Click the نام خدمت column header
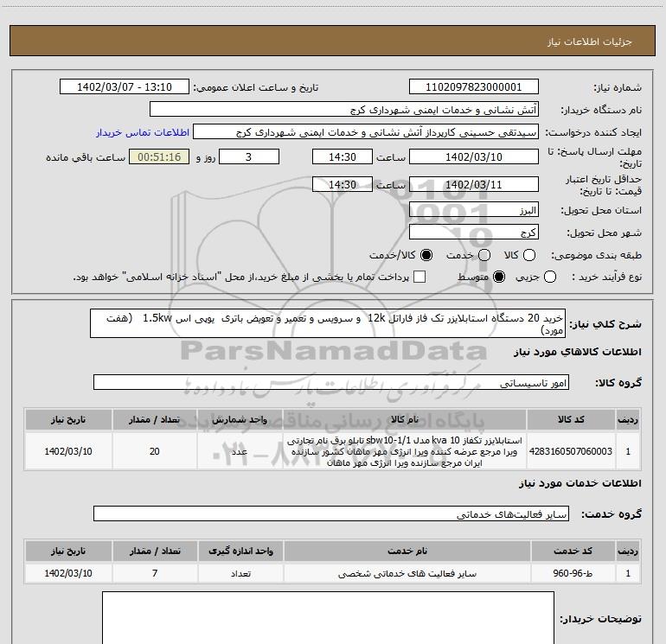Viewport: 666px width, 644px height. [407, 551]
